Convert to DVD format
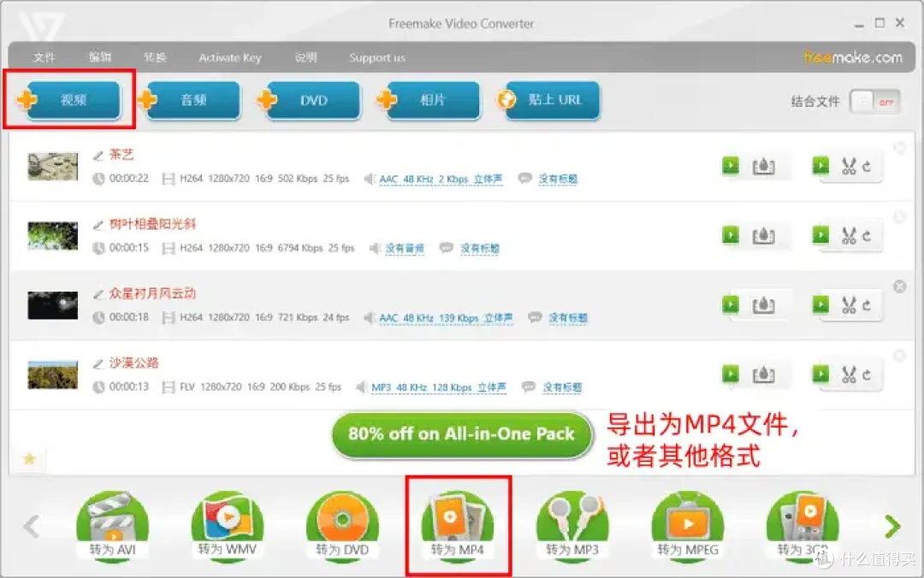 click(x=341, y=526)
